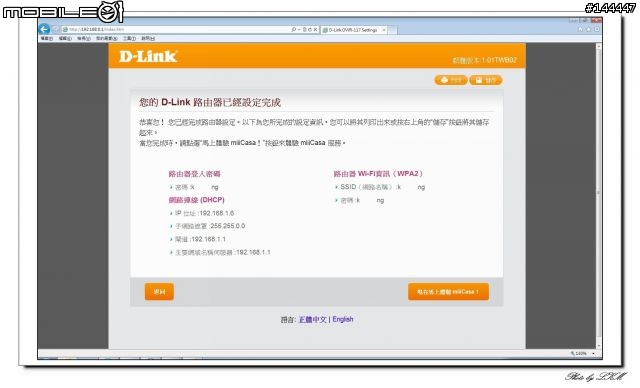
Task: Click the browser forward arrow
Action: coord(56,30)
